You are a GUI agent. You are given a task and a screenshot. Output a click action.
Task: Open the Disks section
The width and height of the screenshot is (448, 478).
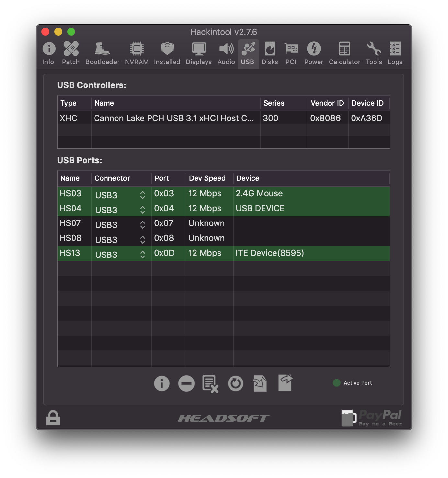coord(270,53)
